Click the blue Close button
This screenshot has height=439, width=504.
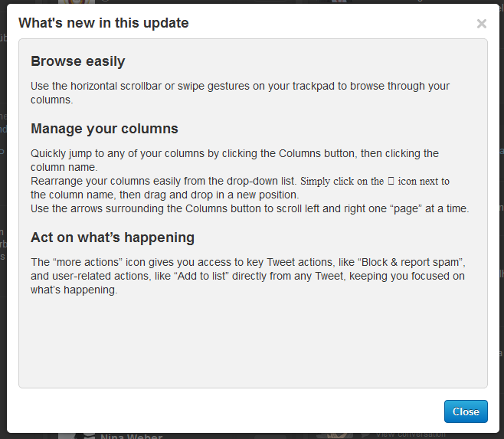click(466, 411)
